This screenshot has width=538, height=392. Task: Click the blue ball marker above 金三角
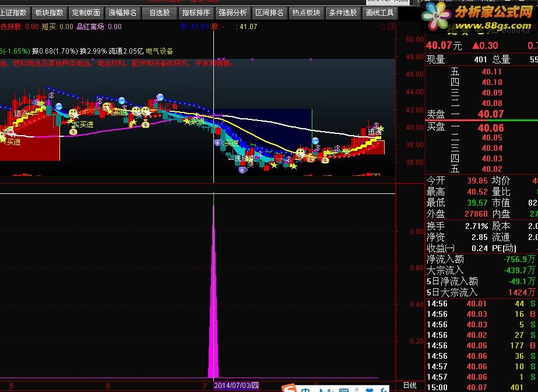click(x=160, y=97)
